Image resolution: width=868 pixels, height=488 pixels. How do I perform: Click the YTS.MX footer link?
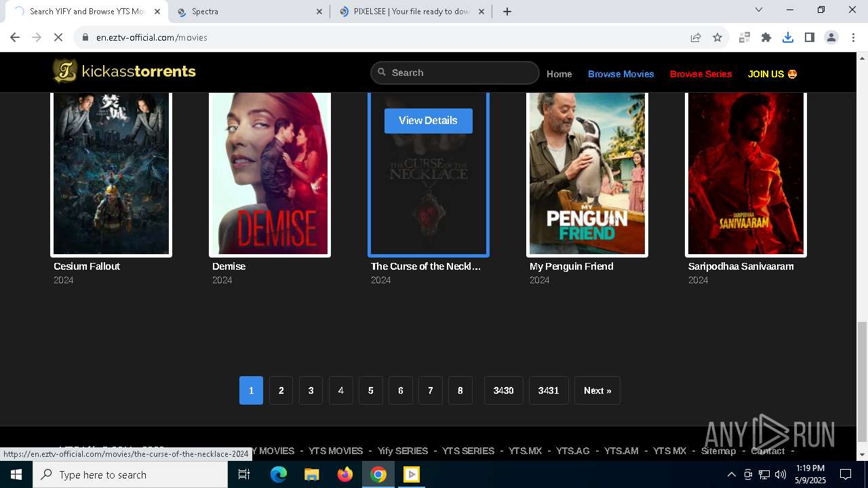coord(526,451)
